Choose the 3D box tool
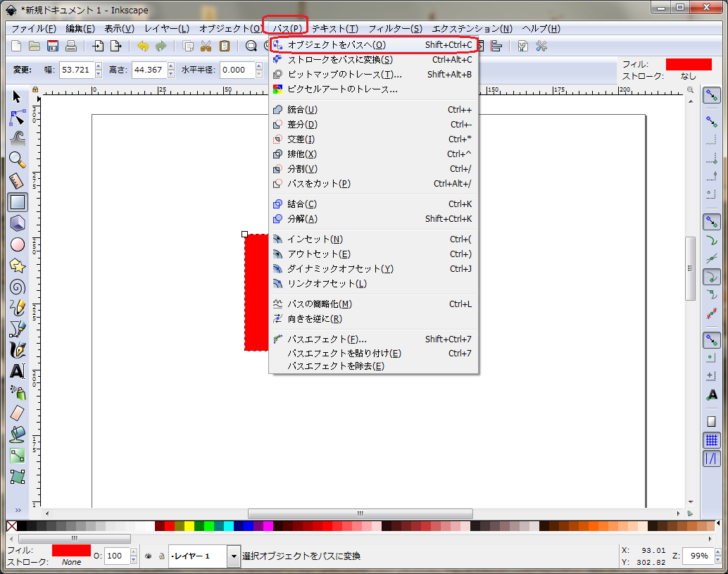Image resolution: width=728 pixels, height=574 pixels. [x=18, y=223]
